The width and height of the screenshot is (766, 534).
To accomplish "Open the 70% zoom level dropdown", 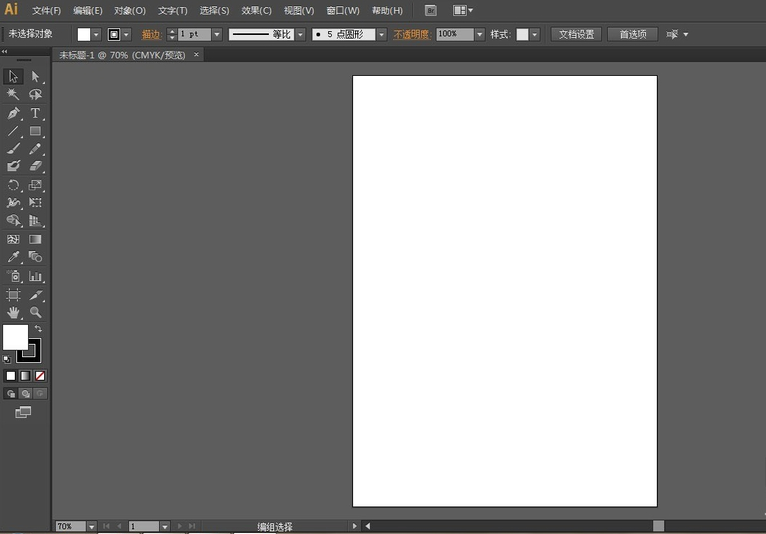I will [x=91, y=526].
